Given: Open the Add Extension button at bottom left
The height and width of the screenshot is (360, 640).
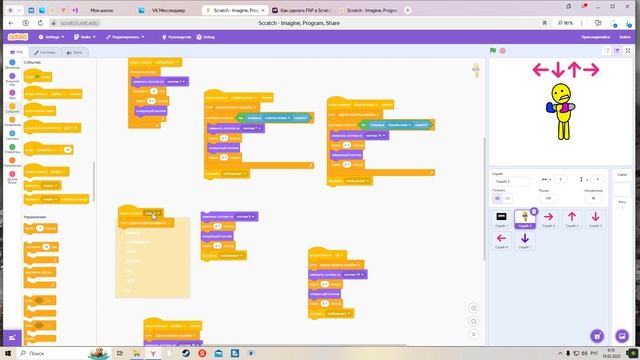Looking at the screenshot, I should (x=12, y=338).
